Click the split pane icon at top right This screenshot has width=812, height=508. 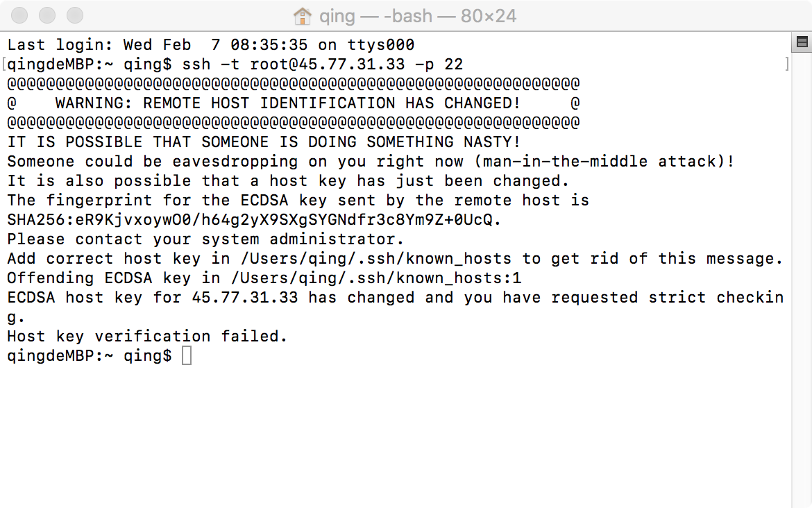tap(802, 42)
